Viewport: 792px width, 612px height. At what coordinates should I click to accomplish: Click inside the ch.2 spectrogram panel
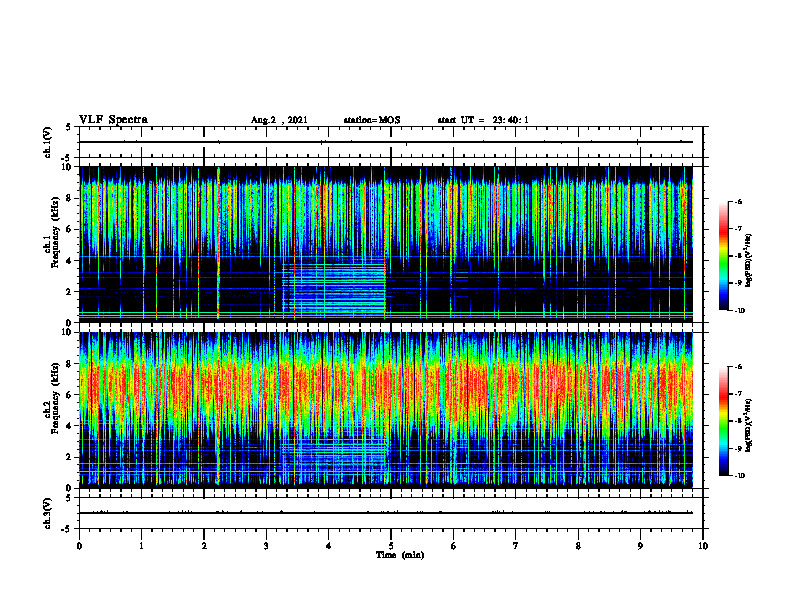[x=386, y=410]
